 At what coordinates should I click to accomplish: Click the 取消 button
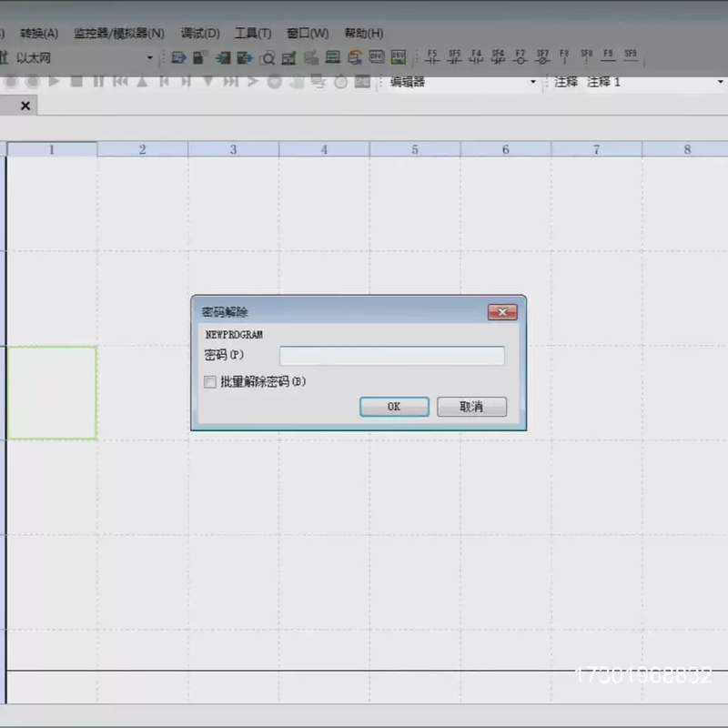point(471,407)
